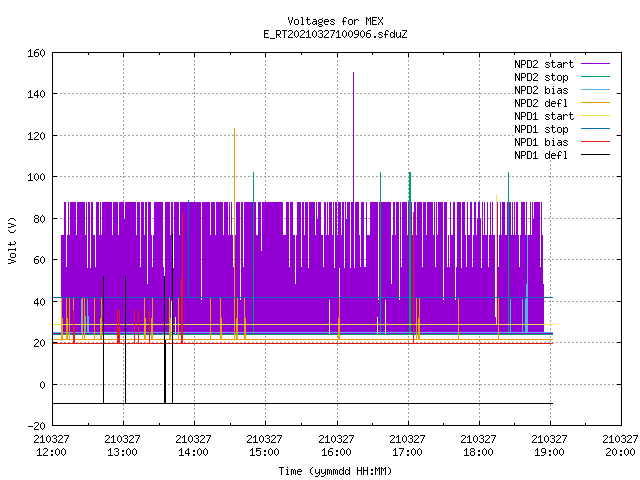Click the 100 y-axis tick label
Image resolution: width=640 pixels, height=480 pixels.
point(36,177)
